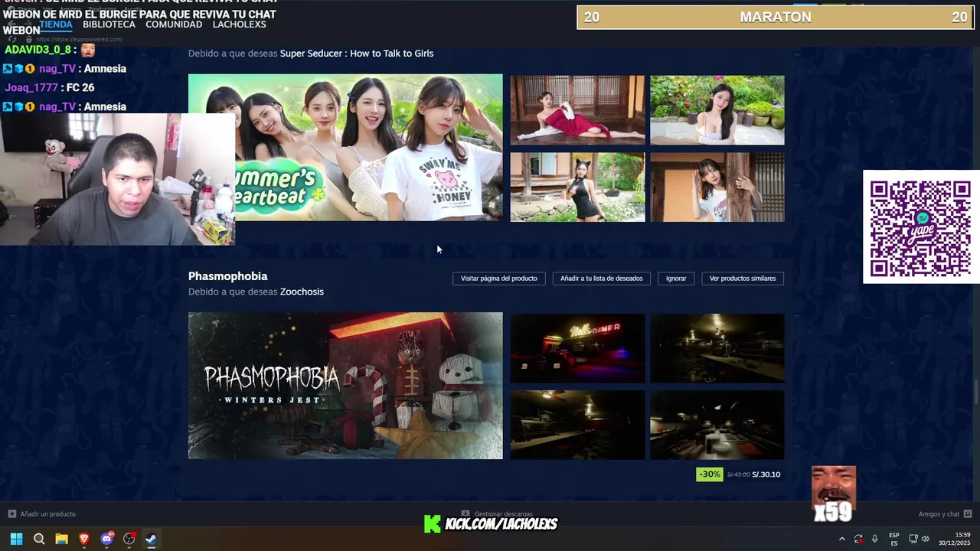Viewport: 980px width, 551px height.
Task: Switch to the BIBLIOTECA tab
Action: (109, 24)
